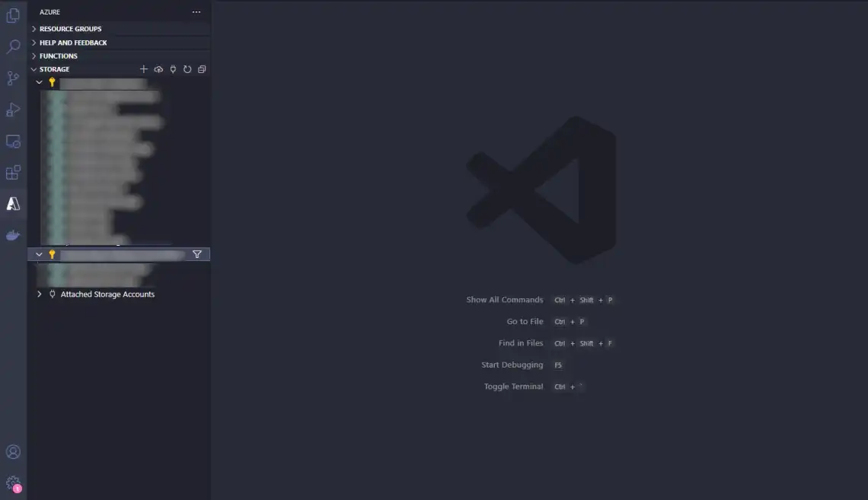The width and height of the screenshot is (868, 500).
Task: Select the Azure icon in activity bar
Action: pos(13,203)
